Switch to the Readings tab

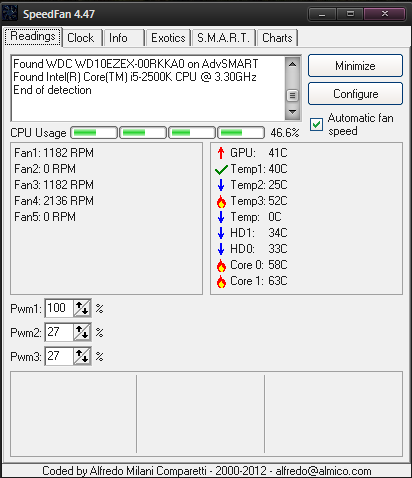click(x=33, y=36)
